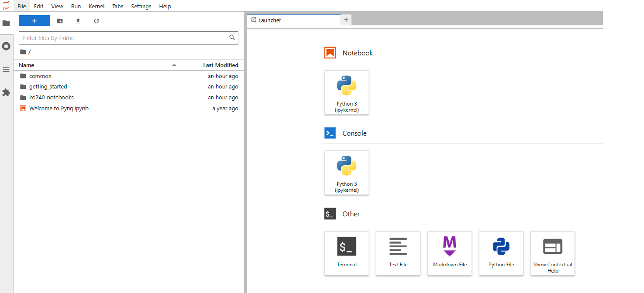
Task: Create a new Python File
Action: tap(501, 253)
